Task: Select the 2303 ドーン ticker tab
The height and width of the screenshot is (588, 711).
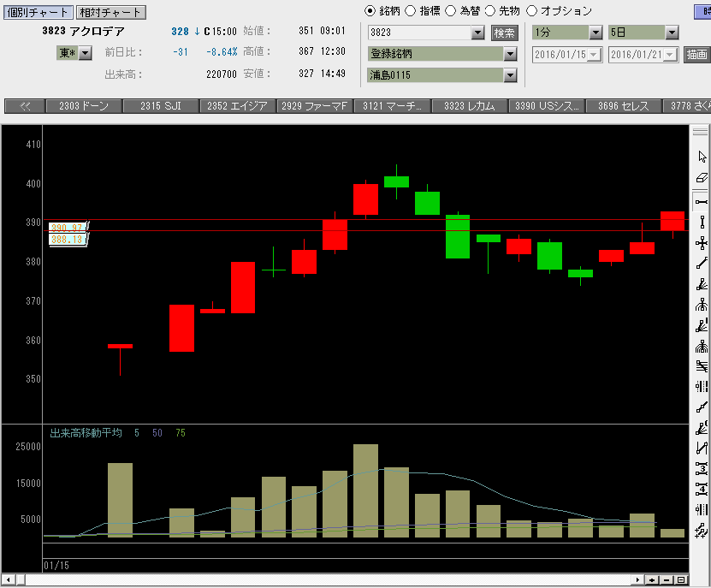Action: coord(84,106)
